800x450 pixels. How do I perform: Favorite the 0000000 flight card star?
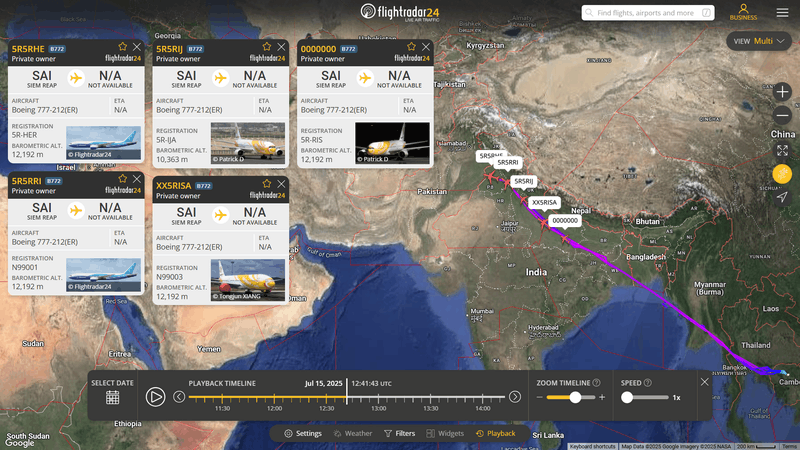[411, 46]
